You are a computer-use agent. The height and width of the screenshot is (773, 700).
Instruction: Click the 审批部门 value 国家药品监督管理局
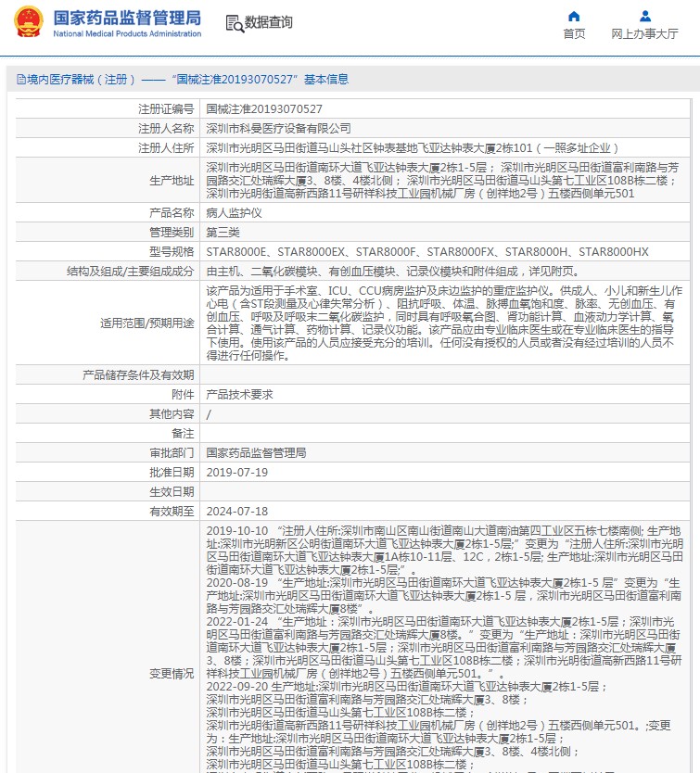point(255,452)
